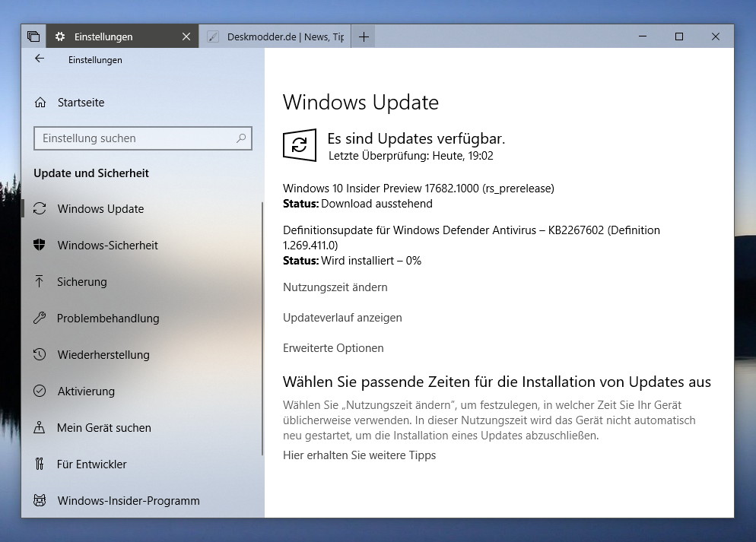The height and width of the screenshot is (542, 756).
Task: Click the Startseite home icon
Action: [x=40, y=102]
